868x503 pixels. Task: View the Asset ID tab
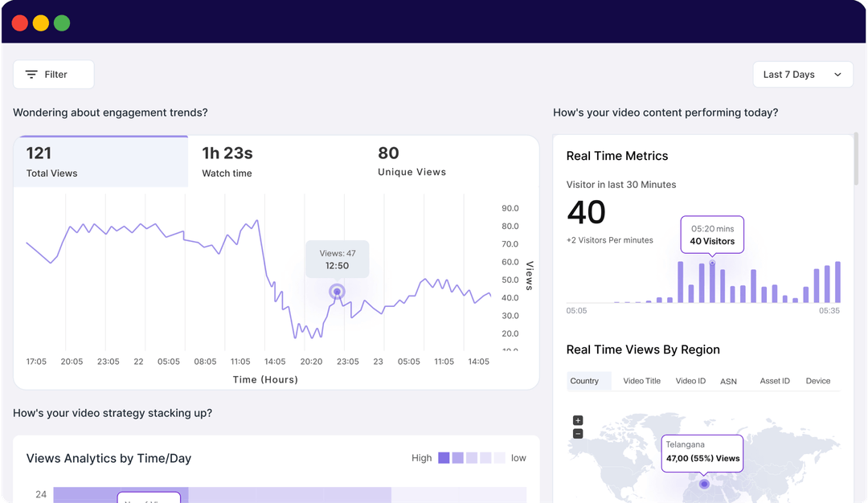tap(775, 380)
